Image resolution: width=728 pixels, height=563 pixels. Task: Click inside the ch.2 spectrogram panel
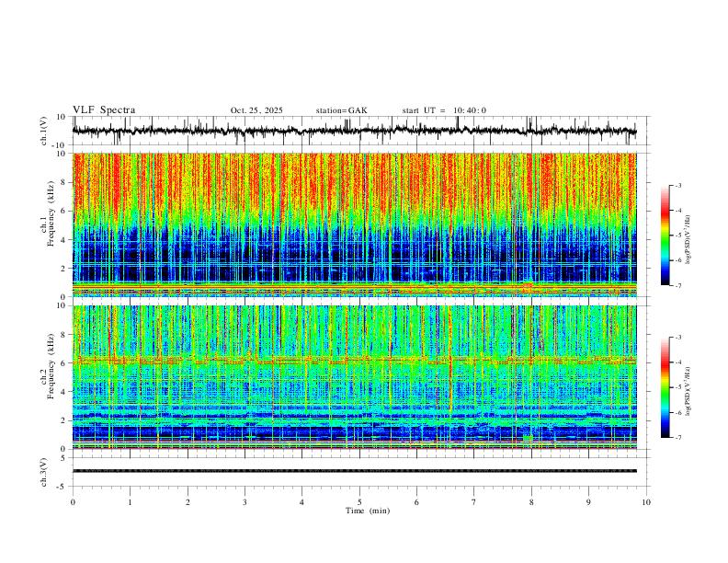click(354, 377)
